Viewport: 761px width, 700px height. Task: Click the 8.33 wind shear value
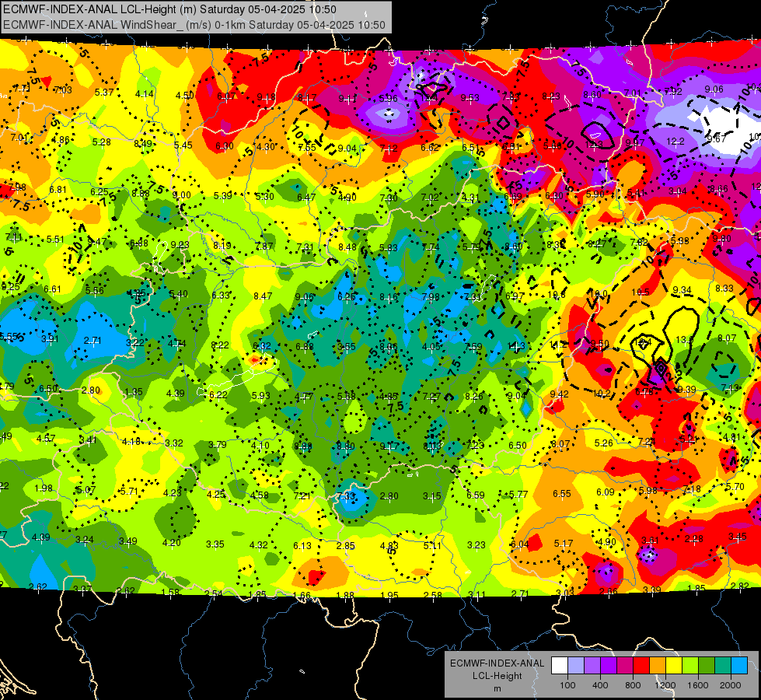724,288
